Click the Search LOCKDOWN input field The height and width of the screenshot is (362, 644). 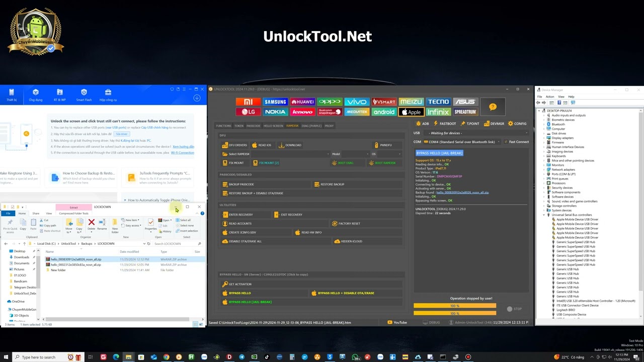[x=178, y=244]
